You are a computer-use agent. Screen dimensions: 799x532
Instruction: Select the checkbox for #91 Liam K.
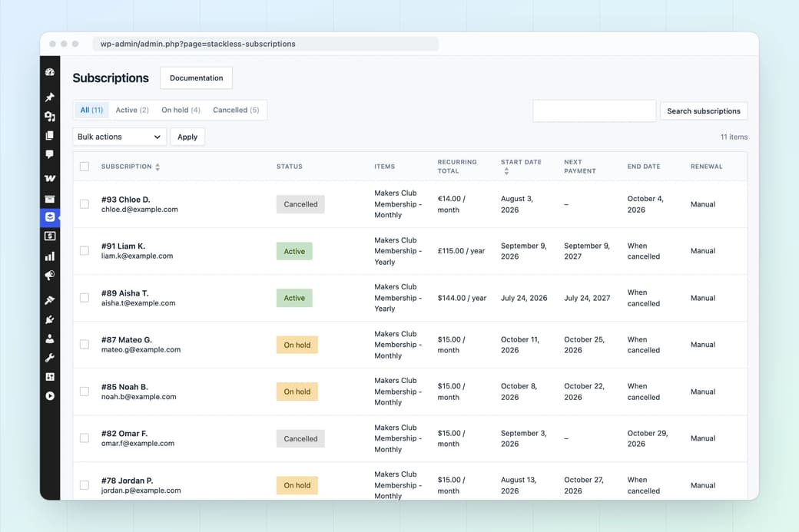coord(85,250)
